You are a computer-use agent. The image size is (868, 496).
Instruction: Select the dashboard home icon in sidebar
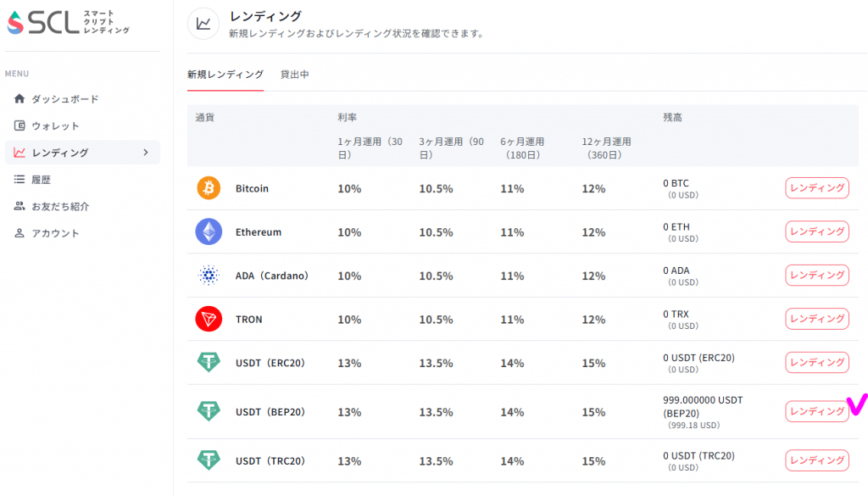(x=19, y=98)
